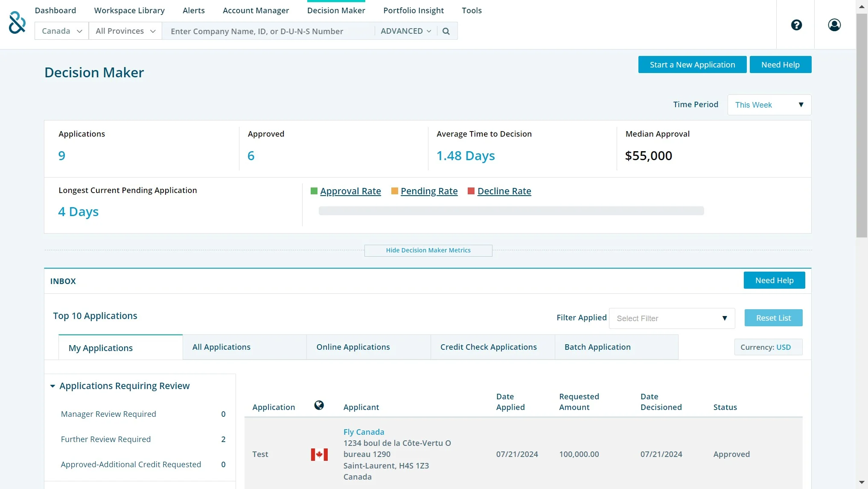Open the Time Period This Week dropdown
Image resolution: width=868 pixels, height=489 pixels.
coord(769,105)
